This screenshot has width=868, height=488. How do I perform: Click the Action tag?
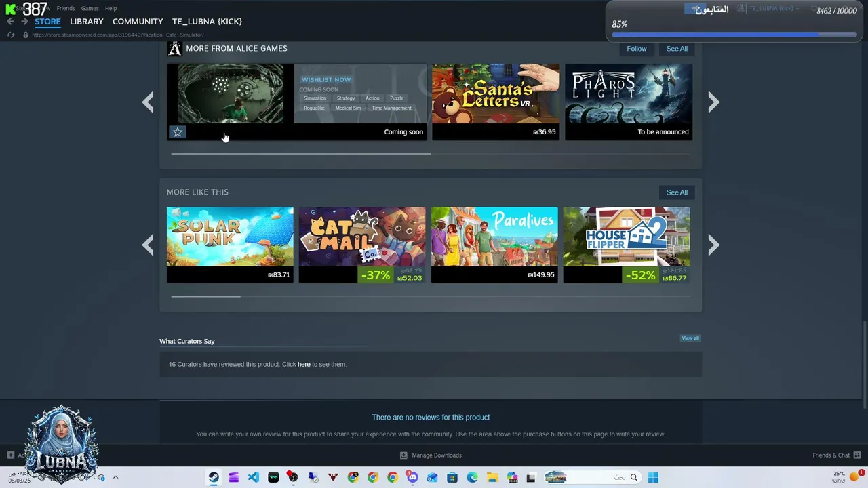click(x=372, y=98)
